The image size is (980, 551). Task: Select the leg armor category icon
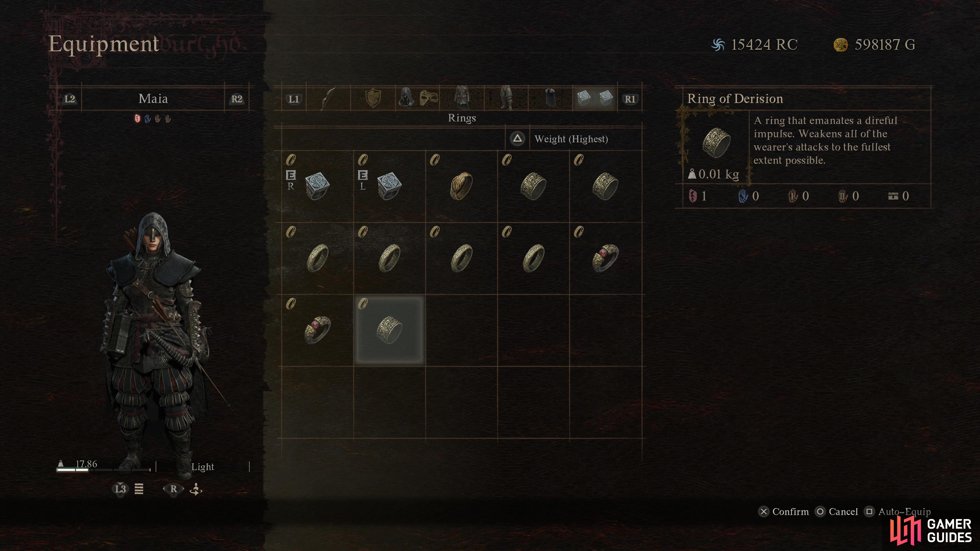(506, 99)
